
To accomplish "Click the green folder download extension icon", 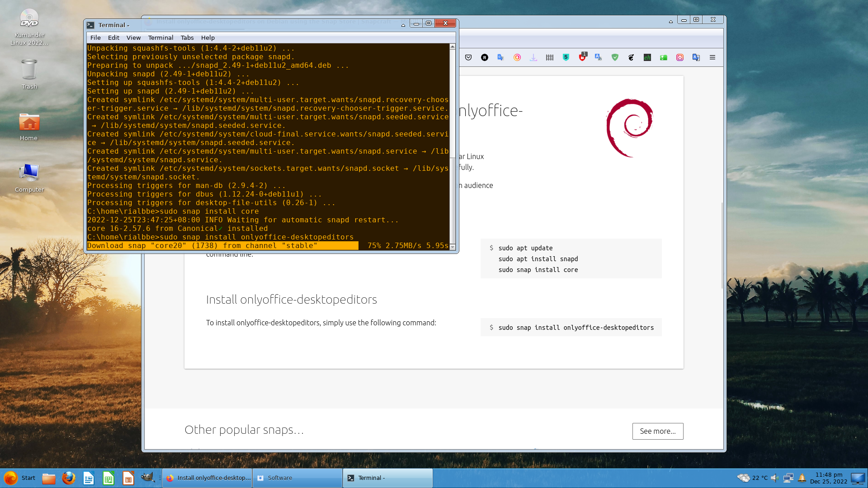I will [x=664, y=57].
